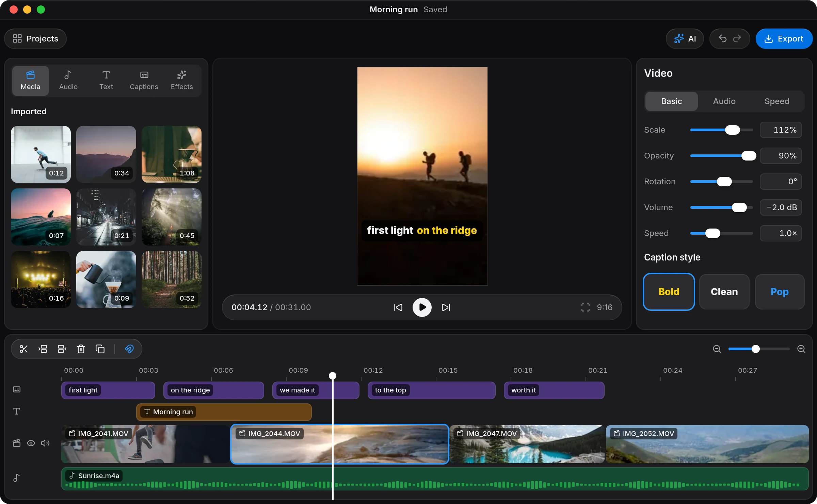Image resolution: width=817 pixels, height=504 pixels.
Task: Choose the Clean caption style
Action: [724, 292]
